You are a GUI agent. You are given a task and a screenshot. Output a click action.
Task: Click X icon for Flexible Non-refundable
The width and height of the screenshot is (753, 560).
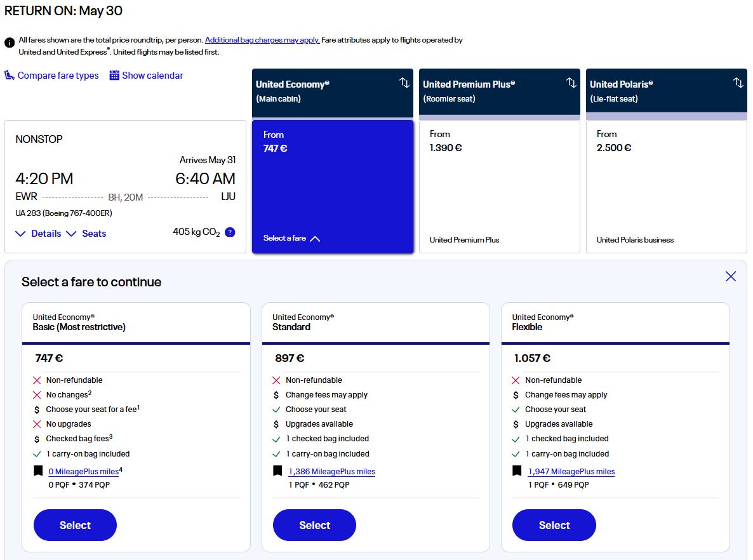tap(516, 380)
